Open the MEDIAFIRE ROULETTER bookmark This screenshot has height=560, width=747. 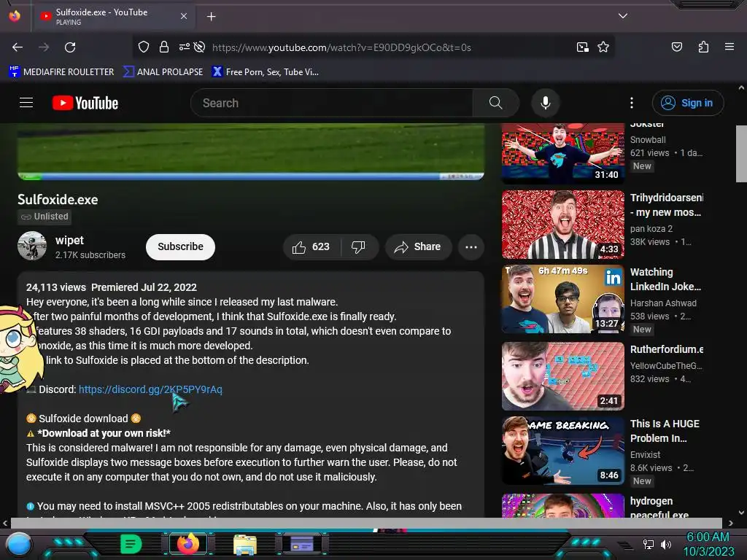pyautogui.click(x=61, y=72)
